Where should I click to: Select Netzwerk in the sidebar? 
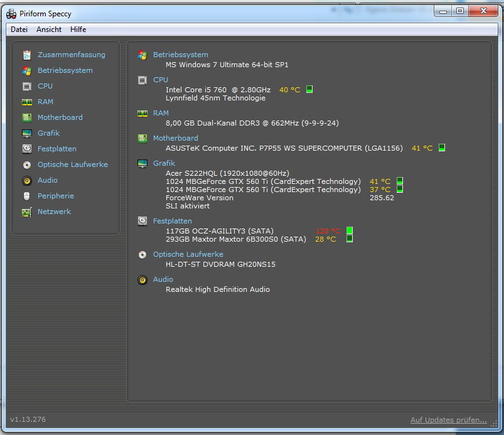pos(55,212)
